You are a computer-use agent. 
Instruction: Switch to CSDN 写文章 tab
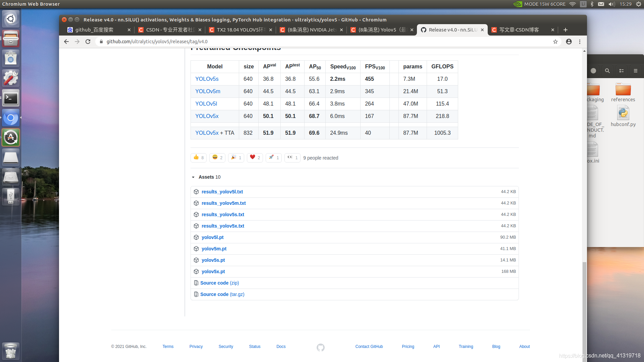pyautogui.click(x=519, y=30)
